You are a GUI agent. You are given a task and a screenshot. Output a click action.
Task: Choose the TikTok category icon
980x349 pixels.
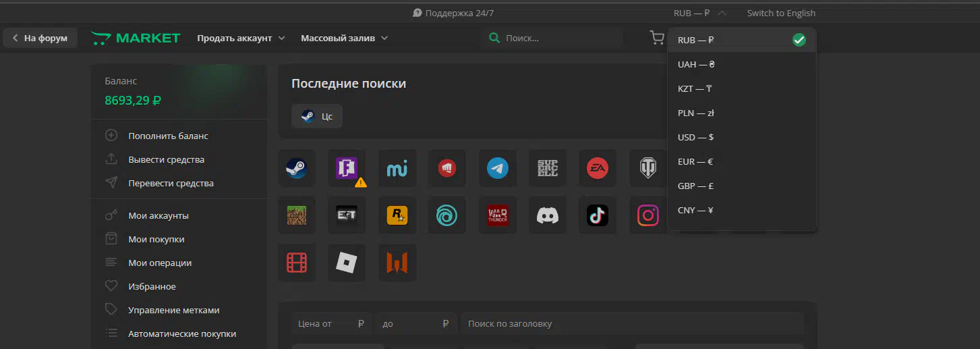click(x=598, y=215)
